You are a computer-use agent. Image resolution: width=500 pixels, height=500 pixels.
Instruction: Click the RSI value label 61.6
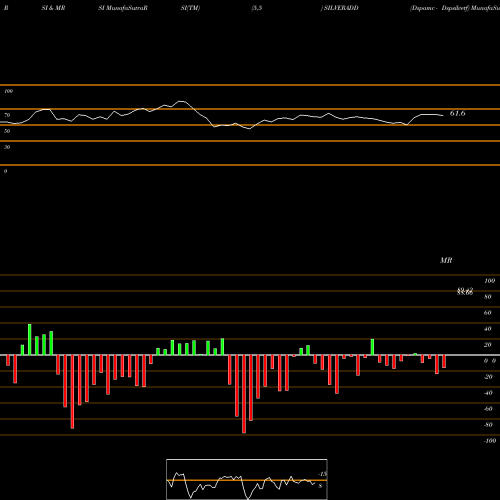pyautogui.click(x=457, y=113)
